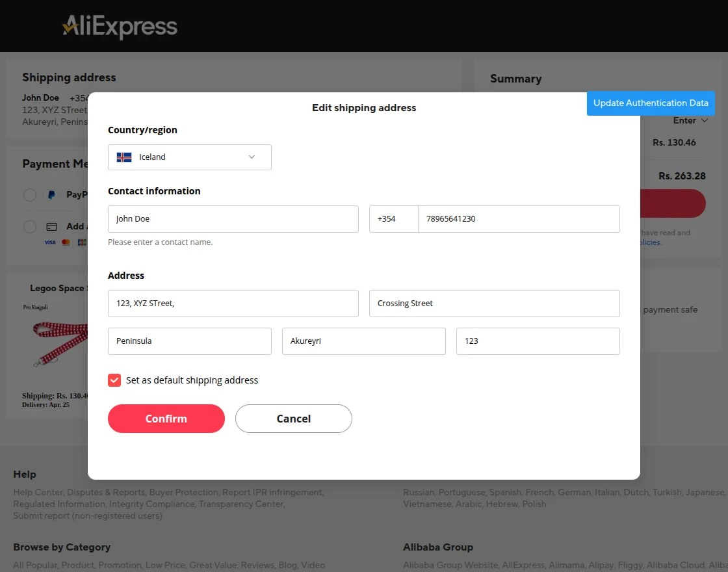The height and width of the screenshot is (572, 728).
Task: Uncheck Set as default shipping address
Action: (114, 380)
